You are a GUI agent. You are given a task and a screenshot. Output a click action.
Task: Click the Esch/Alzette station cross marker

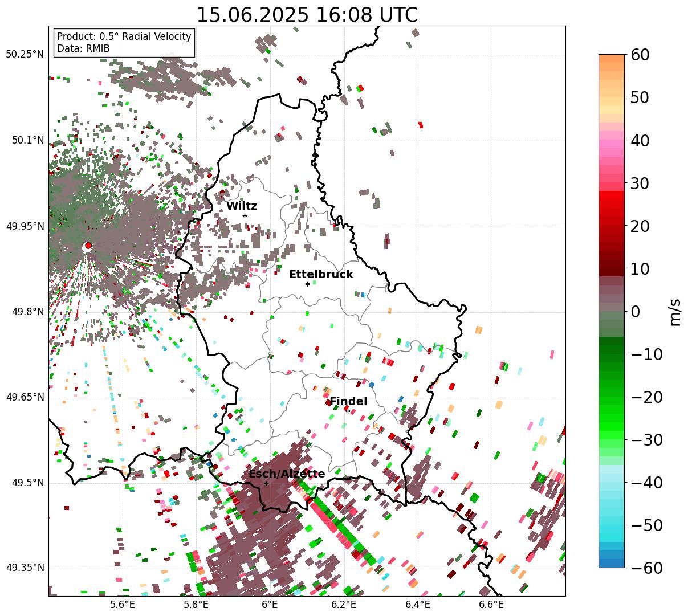[266, 483]
